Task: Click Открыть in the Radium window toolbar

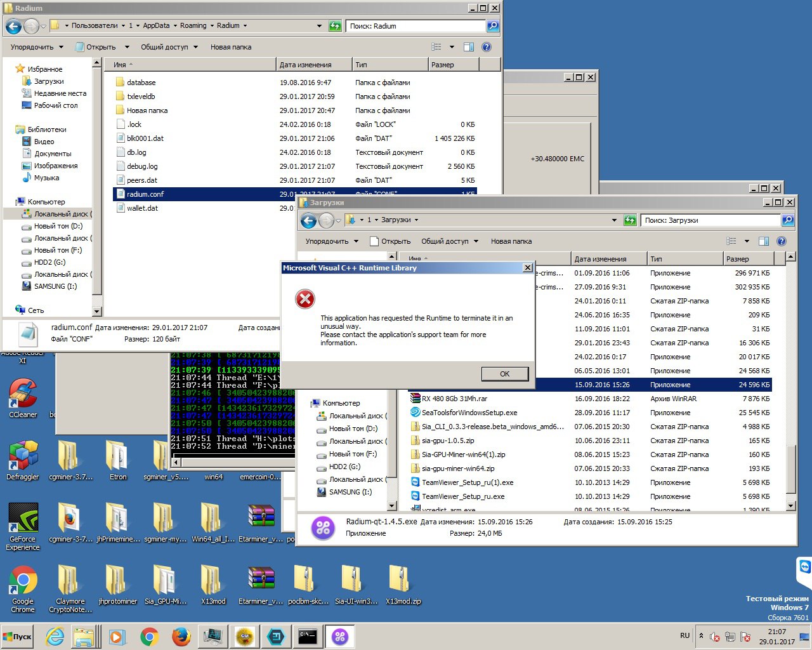Action: tap(96, 47)
